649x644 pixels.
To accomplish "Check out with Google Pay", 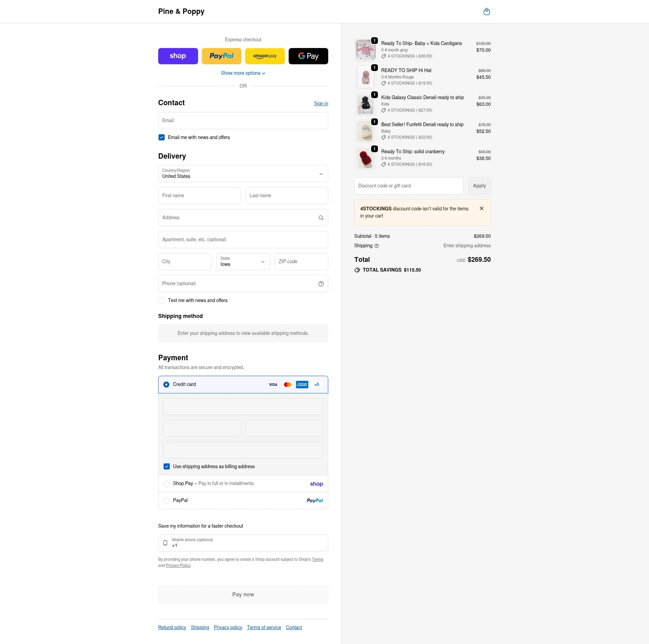I will pos(308,56).
